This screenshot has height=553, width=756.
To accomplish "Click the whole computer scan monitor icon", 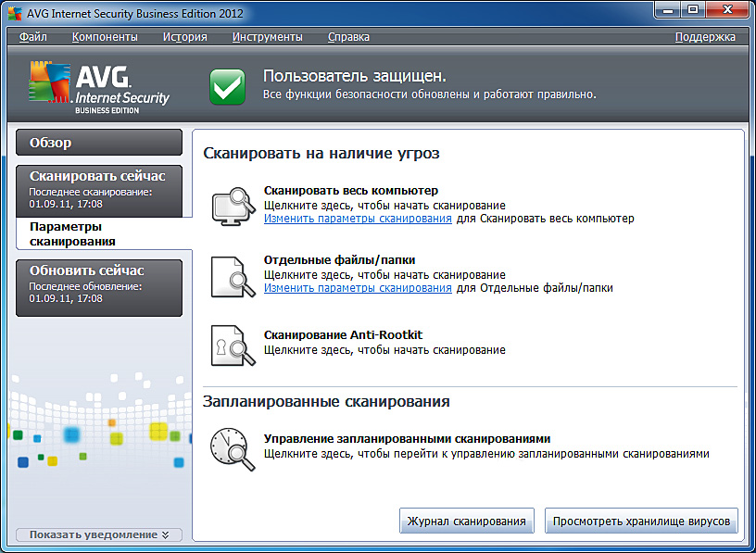I will [x=233, y=206].
